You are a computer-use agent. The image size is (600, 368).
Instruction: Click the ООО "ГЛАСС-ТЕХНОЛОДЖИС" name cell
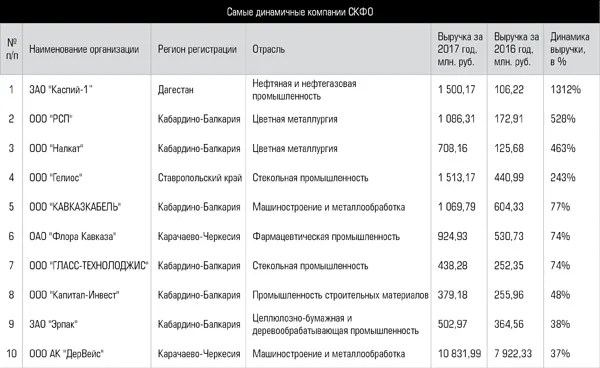pyautogui.click(x=89, y=265)
